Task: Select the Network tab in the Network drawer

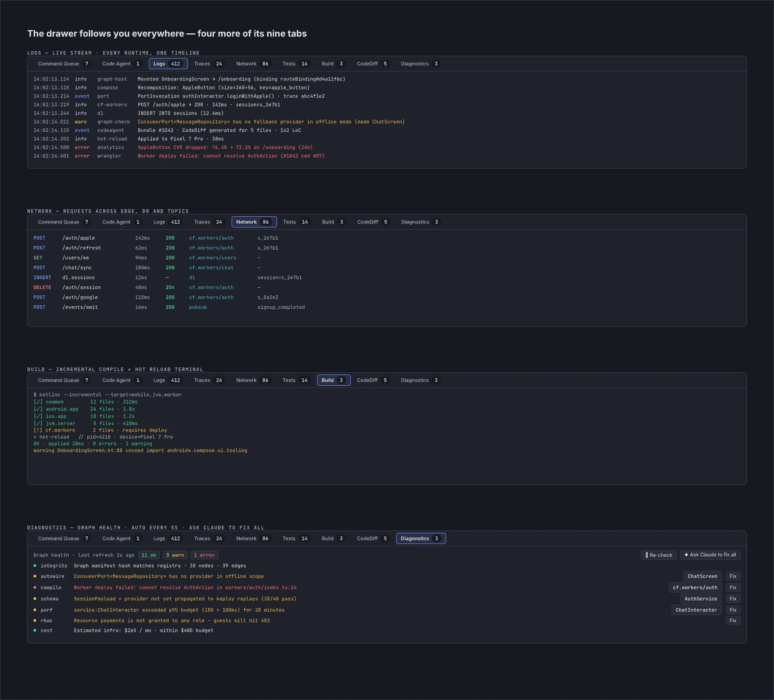Action: point(254,222)
